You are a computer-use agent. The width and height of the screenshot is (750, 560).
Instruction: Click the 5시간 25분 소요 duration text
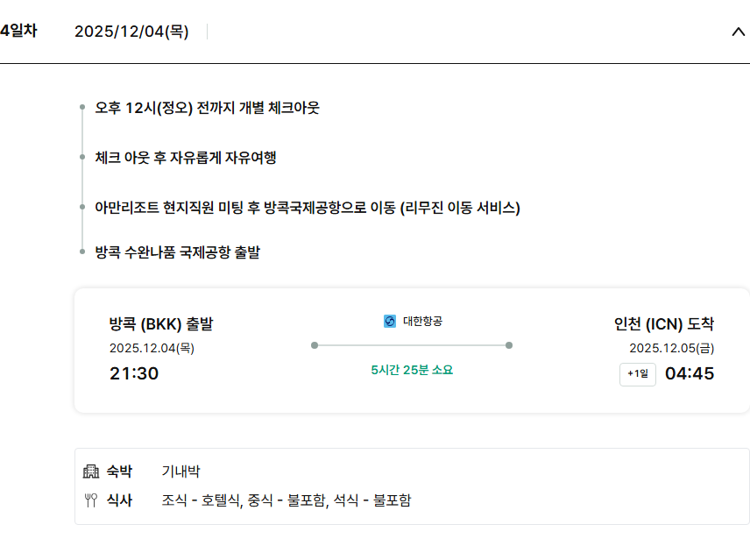412,370
